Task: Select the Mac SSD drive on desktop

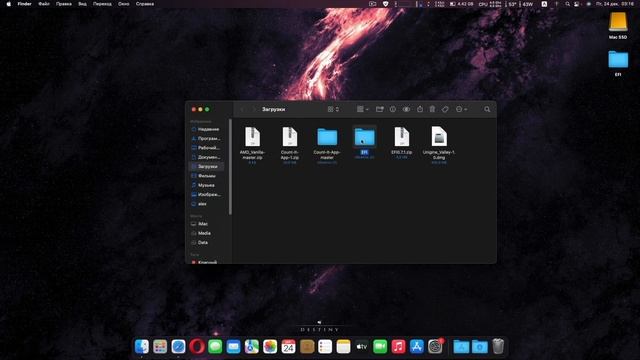Action: tap(618, 25)
